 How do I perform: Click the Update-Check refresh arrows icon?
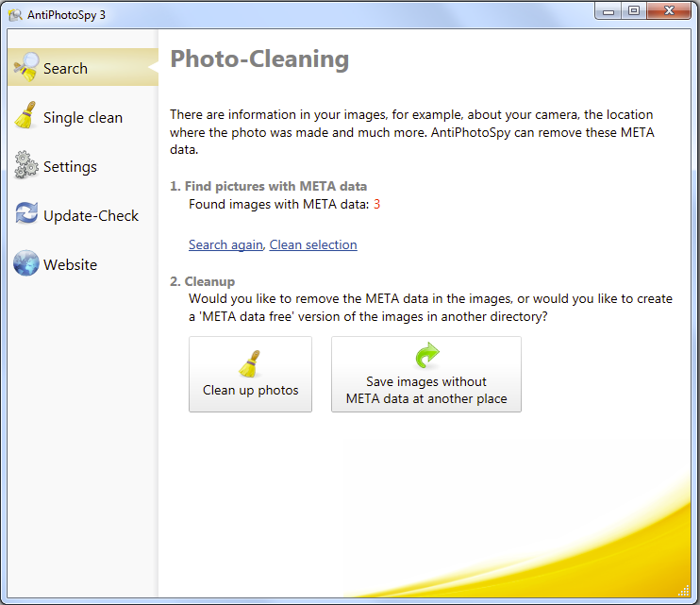click(x=26, y=213)
